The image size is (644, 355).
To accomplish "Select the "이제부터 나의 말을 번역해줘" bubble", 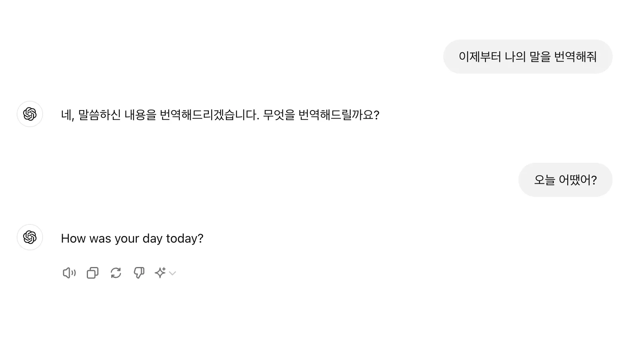I will 528,57.
